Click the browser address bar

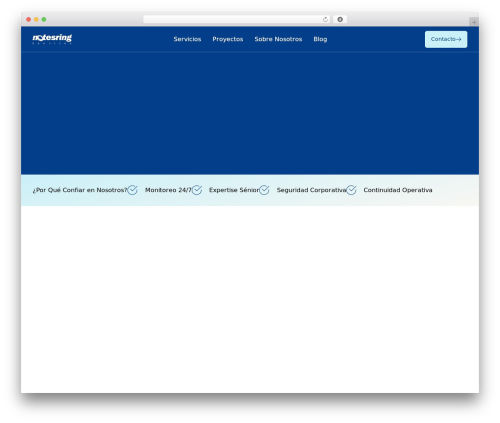tap(237, 19)
